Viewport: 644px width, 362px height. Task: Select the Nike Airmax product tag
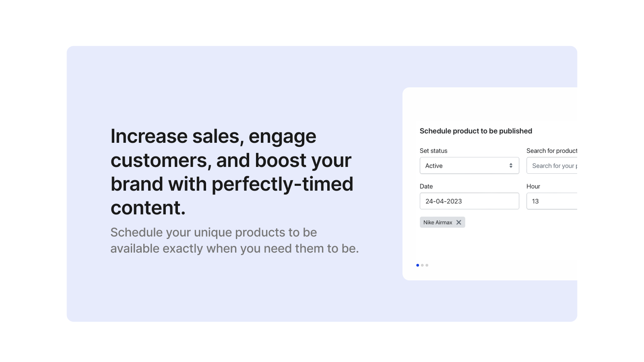tap(438, 222)
